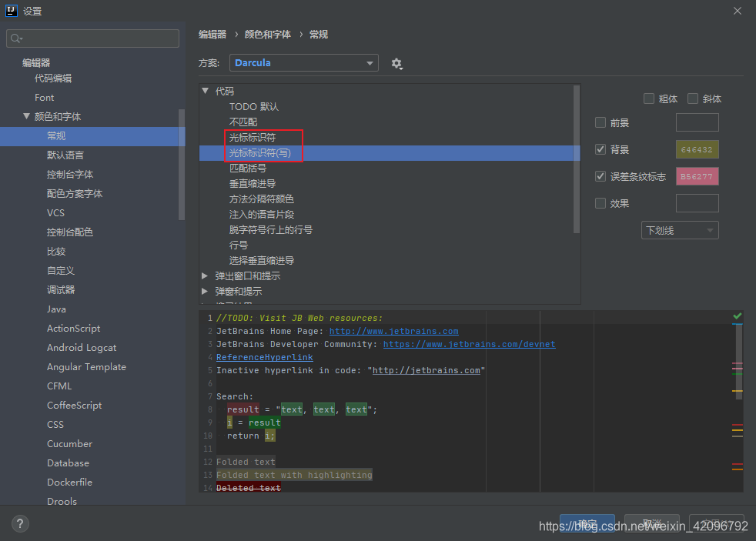Click the jetbrains.com/devnet link
Screen dimensions: 756x541
pyautogui.click(x=469, y=345)
